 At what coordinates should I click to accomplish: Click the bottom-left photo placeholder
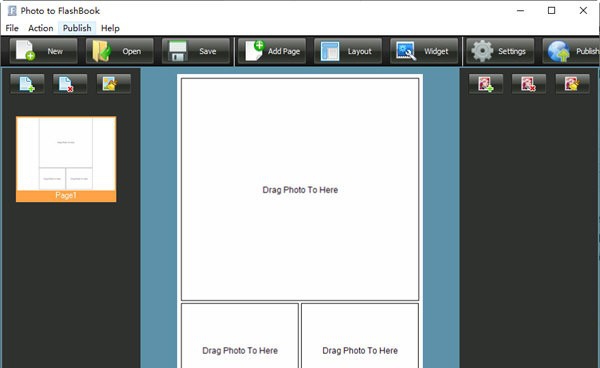click(x=240, y=335)
